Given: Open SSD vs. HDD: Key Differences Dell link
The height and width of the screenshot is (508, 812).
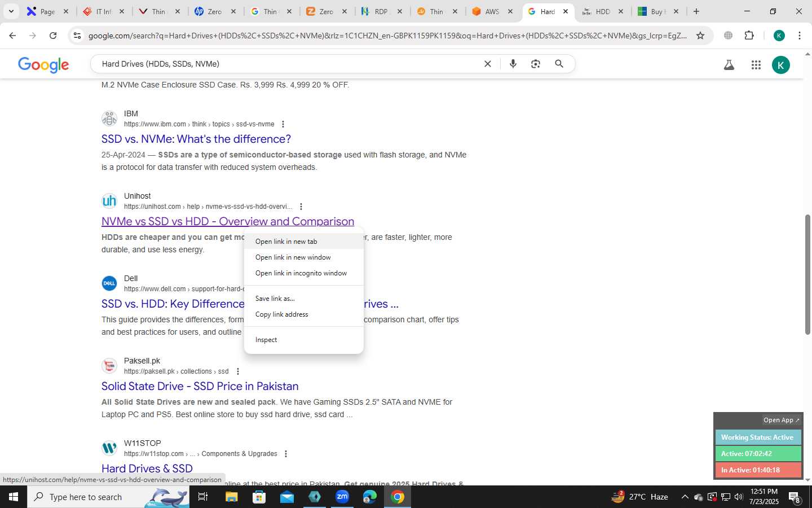Looking at the screenshot, I should (173, 304).
